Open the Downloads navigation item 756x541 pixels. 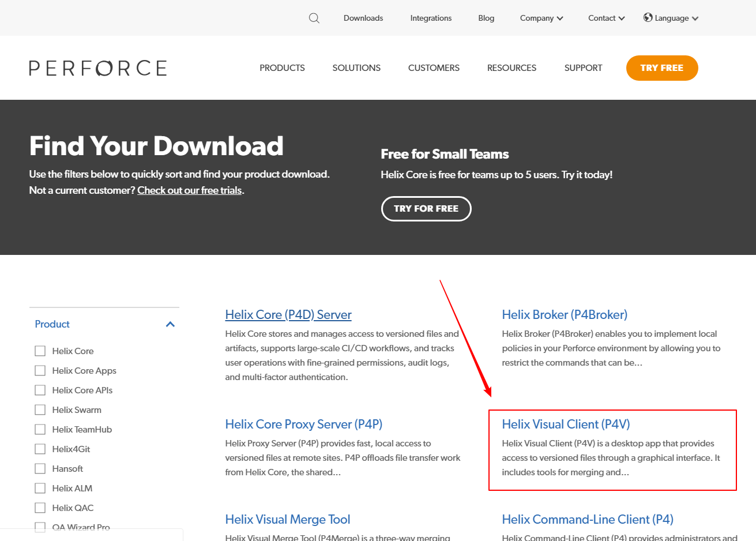coord(363,18)
